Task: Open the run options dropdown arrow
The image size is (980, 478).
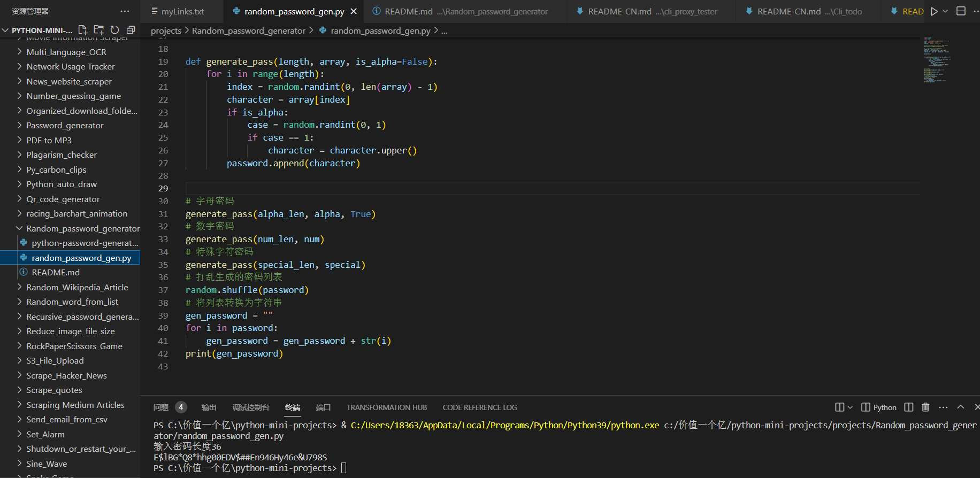Action: click(x=945, y=11)
